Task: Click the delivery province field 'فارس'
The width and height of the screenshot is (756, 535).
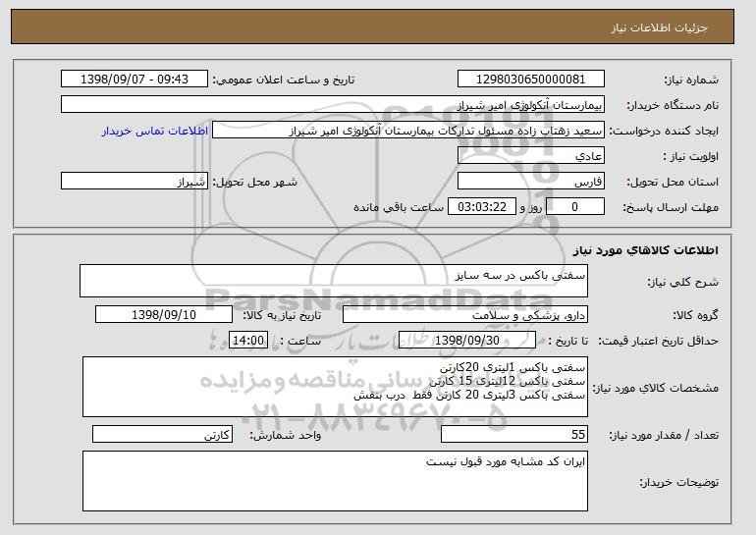Action: pyautogui.click(x=531, y=182)
